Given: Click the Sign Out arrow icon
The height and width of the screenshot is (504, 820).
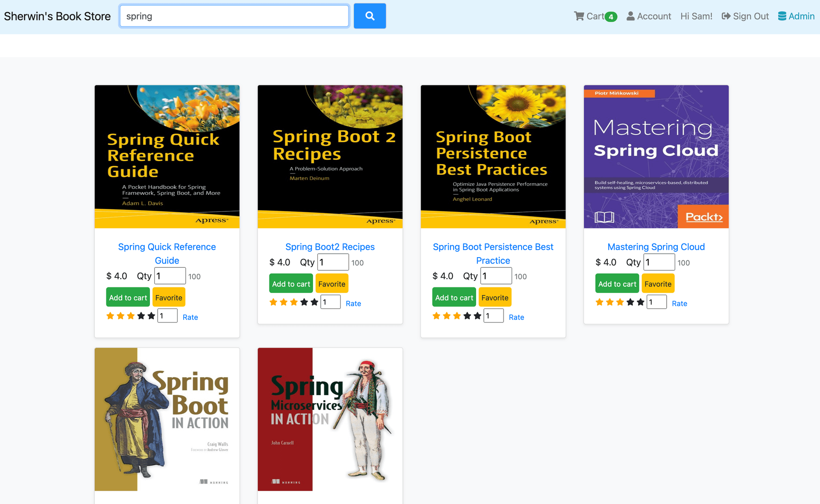Looking at the screenshot, I should point(726,16).
